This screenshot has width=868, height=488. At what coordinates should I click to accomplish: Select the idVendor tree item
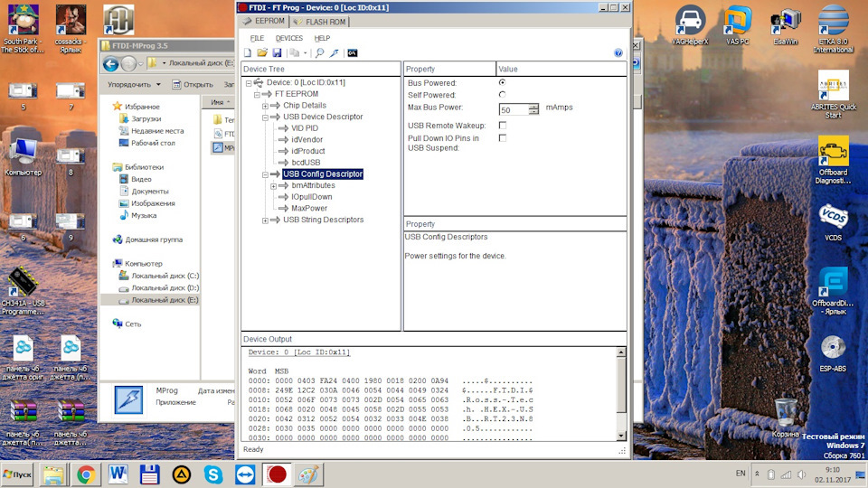(307, 139)
